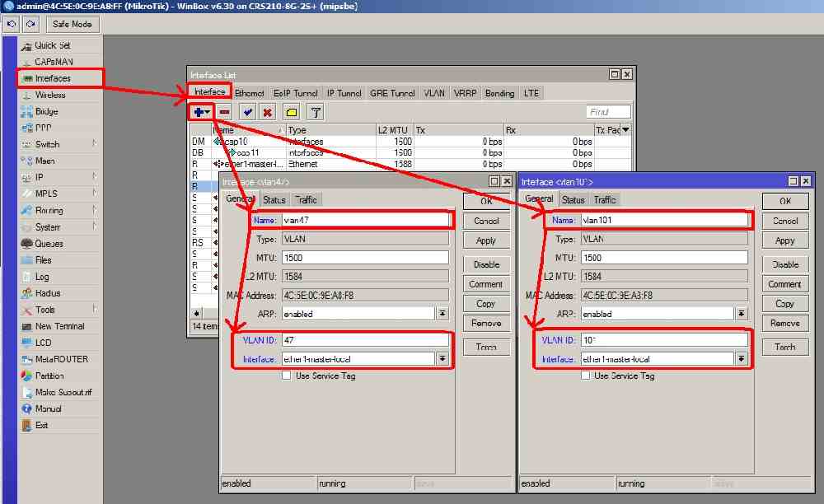
Task: Click the yellow Comment icon in toolbar
Action: 291,112
